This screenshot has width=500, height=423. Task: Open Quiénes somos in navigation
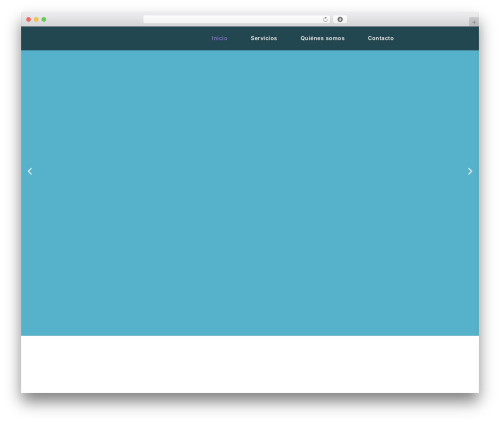(322, 38)
